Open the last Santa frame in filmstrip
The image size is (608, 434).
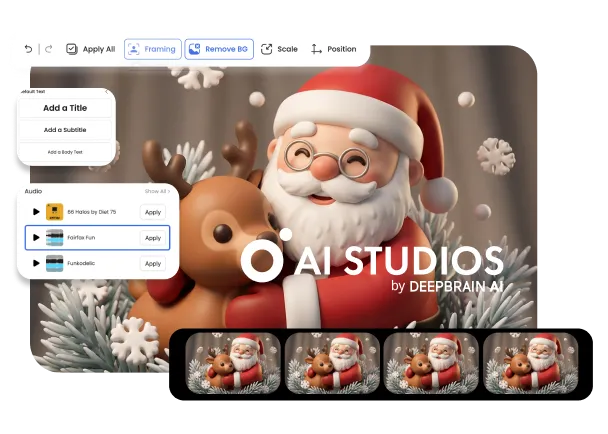point(530,363)
